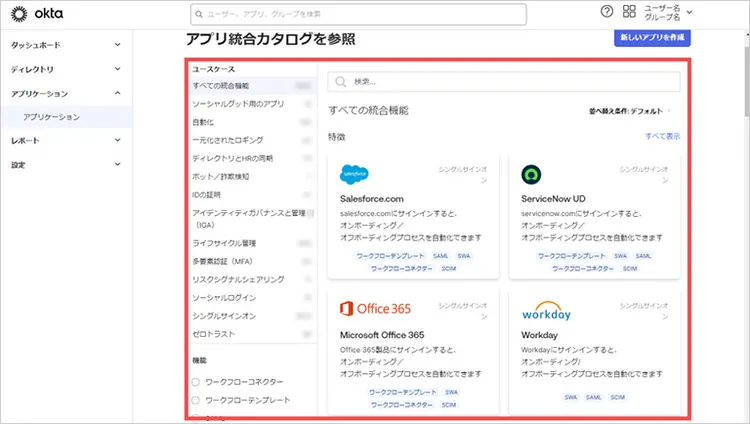Click the Office 365 logo

point(375,309)
